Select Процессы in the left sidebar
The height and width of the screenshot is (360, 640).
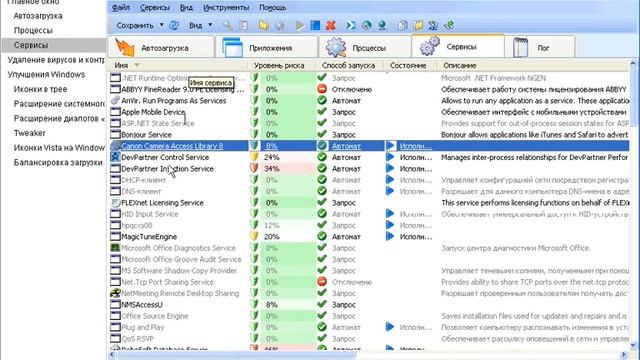(x=33, y=31)
